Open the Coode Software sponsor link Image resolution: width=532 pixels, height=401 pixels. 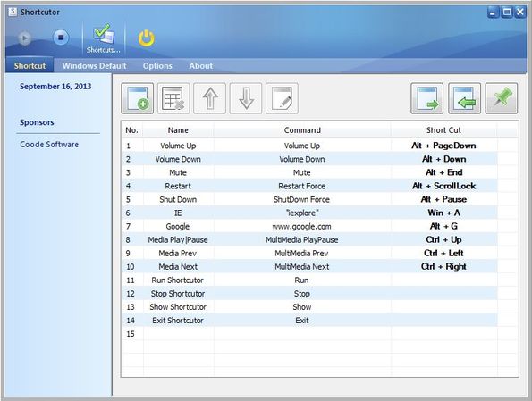click(x=49, y=145)
